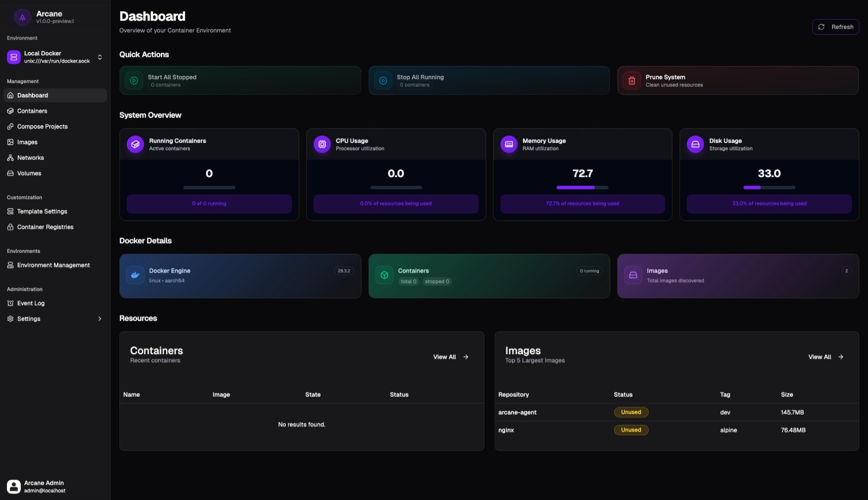Toggle the Unused status badge for nginx
This screenshot has height=500, width=868.
pos(631,430)
